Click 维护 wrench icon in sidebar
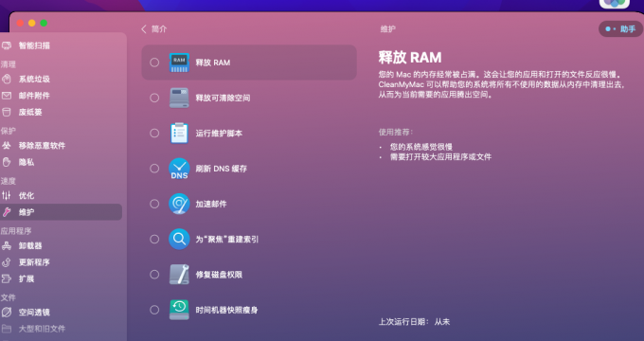This screenshot has width=644, height=341. [7, 212]
